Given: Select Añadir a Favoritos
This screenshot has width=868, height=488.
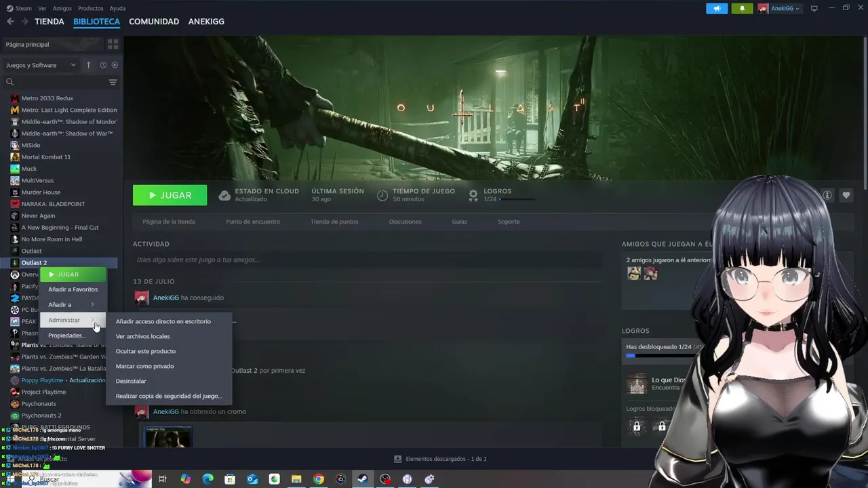Looking at the screenshot, I should coord(73,289).
